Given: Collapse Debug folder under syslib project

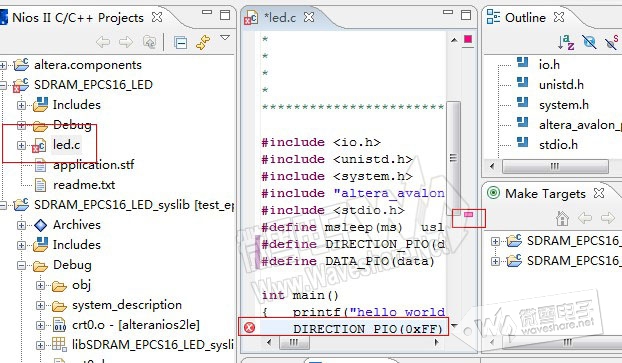Looking at the screenshot, I should tap(21, 265).
